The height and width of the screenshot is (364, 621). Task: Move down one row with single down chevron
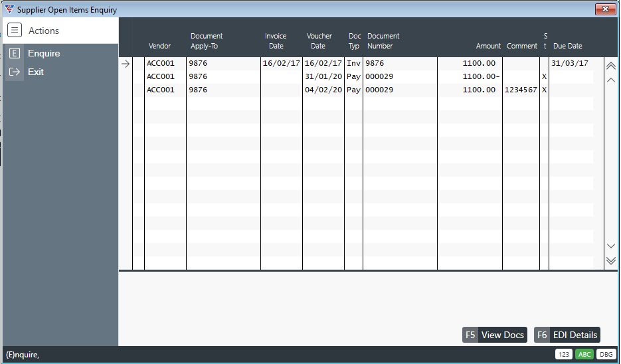pos(611,246)
